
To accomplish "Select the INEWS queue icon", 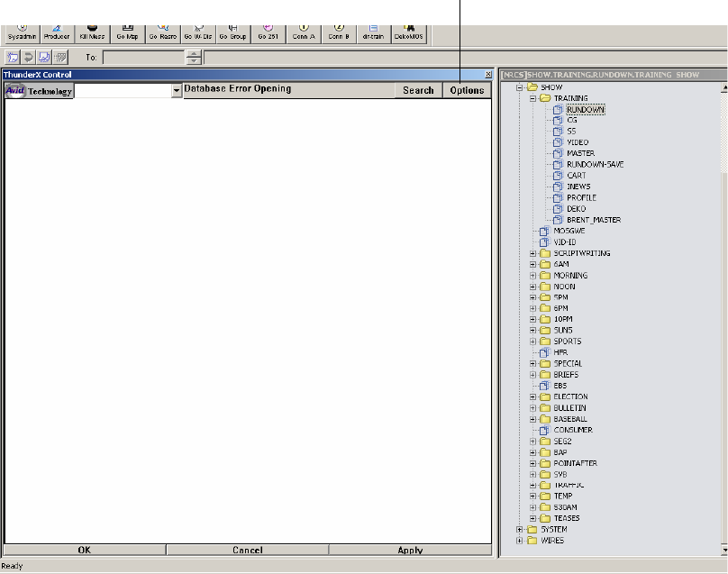I will [x=558, y=187].
